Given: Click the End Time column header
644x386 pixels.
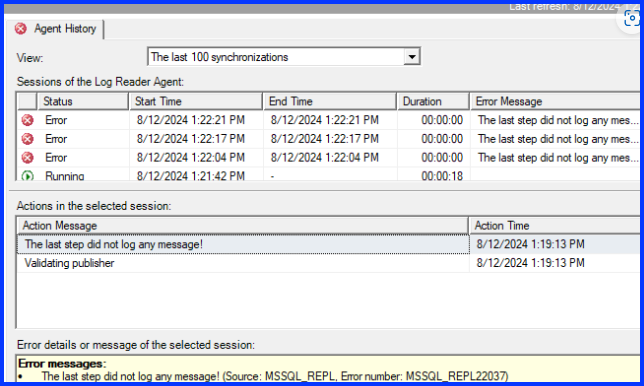Looking at the screenshot, I should pyautogui.click(x=330, y=101).
